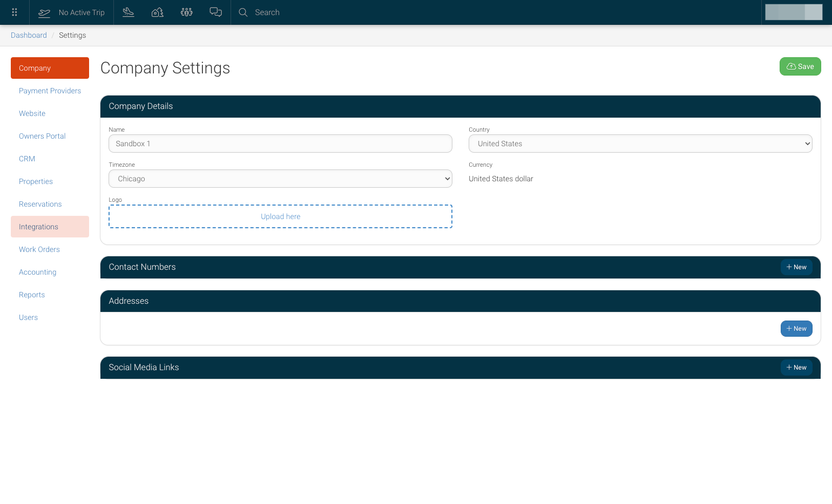832x504 pixels.
Task: Select the Company settings tab
Action: pyautogui.click(x=50, y=68)
